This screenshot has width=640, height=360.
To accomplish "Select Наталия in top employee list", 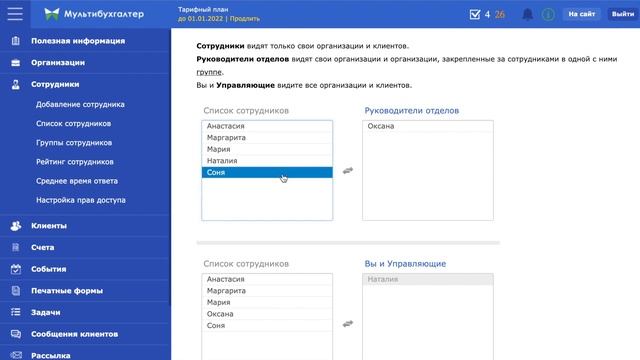I will point(267,161).
